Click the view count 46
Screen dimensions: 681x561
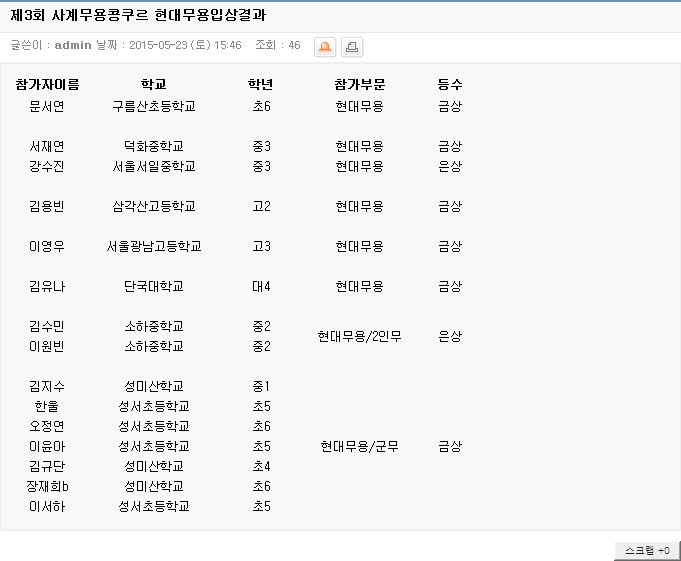[294, 45]
